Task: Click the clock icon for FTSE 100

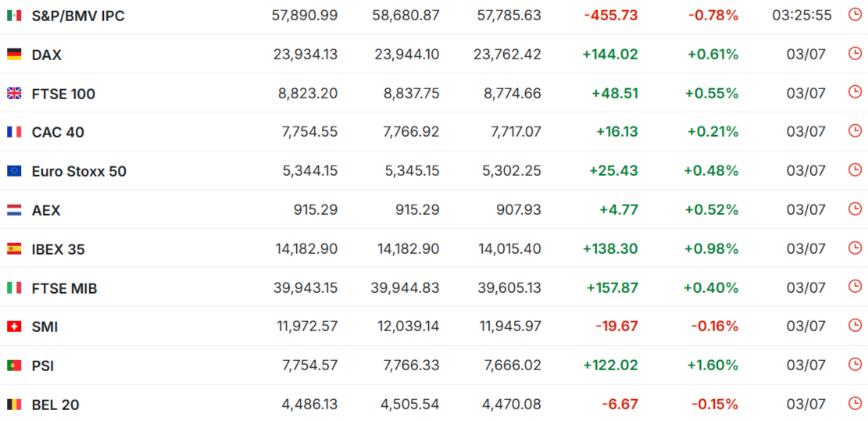Action: (855, 92)
